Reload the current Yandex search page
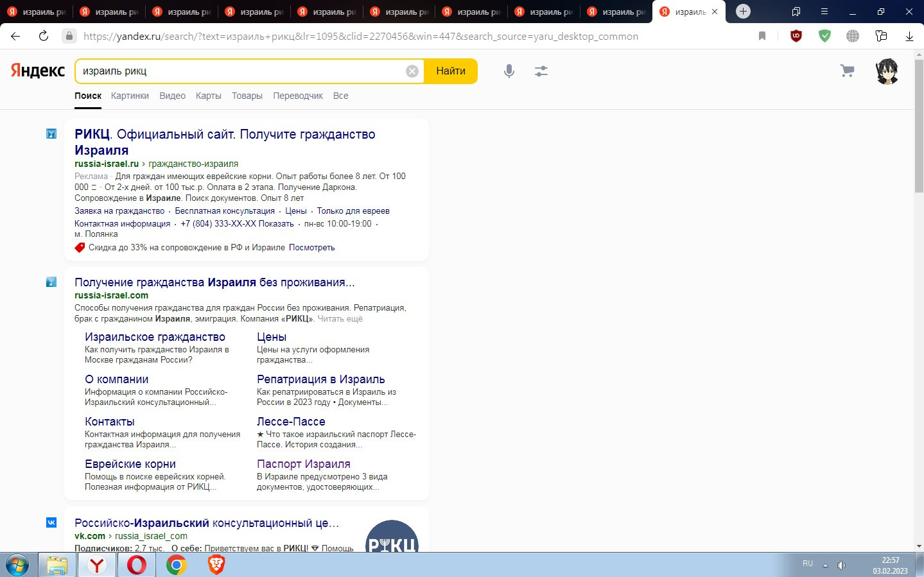The width and height of the screenshot is (924, 577). (44, 36)
